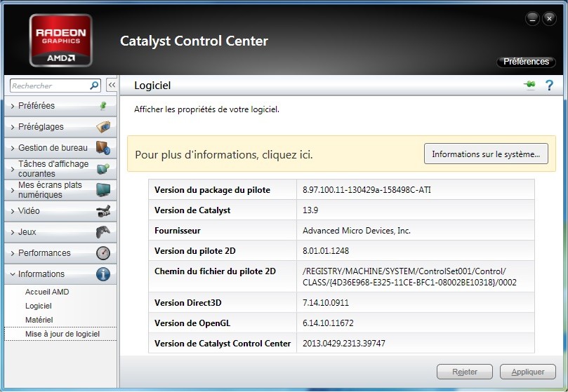
Task: Click the OpenGL version 6.14.10.11672
Action: 328,323
